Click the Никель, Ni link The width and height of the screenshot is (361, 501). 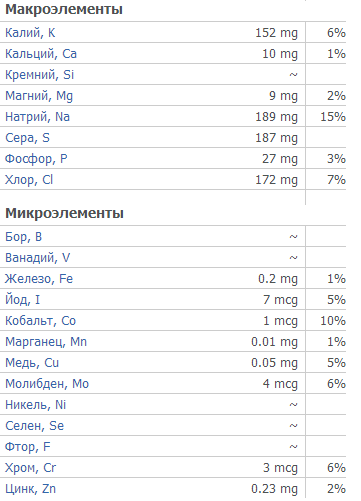point(35,405)
